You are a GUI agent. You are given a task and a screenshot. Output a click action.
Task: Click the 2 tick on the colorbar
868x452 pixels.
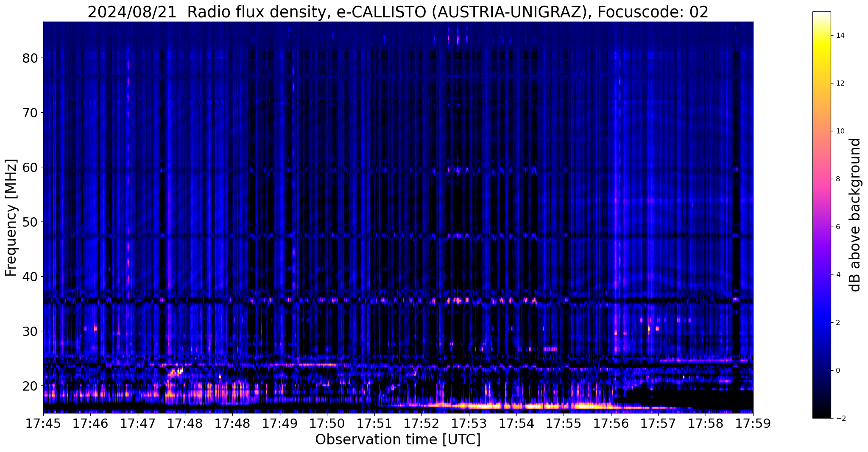[x=837, y=323]
